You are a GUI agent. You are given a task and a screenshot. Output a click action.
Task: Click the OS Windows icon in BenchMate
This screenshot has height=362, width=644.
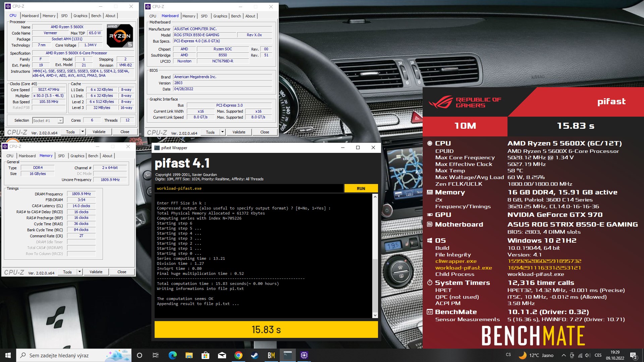click(429, 240)
